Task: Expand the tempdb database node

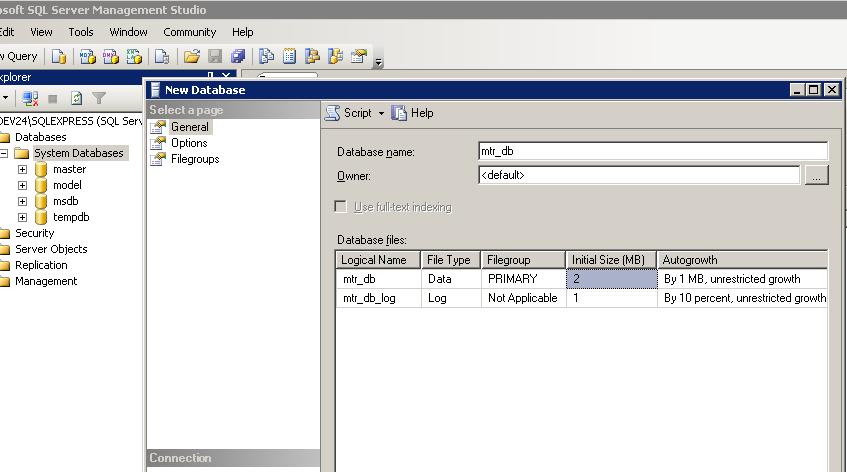Action: (22, 217)
